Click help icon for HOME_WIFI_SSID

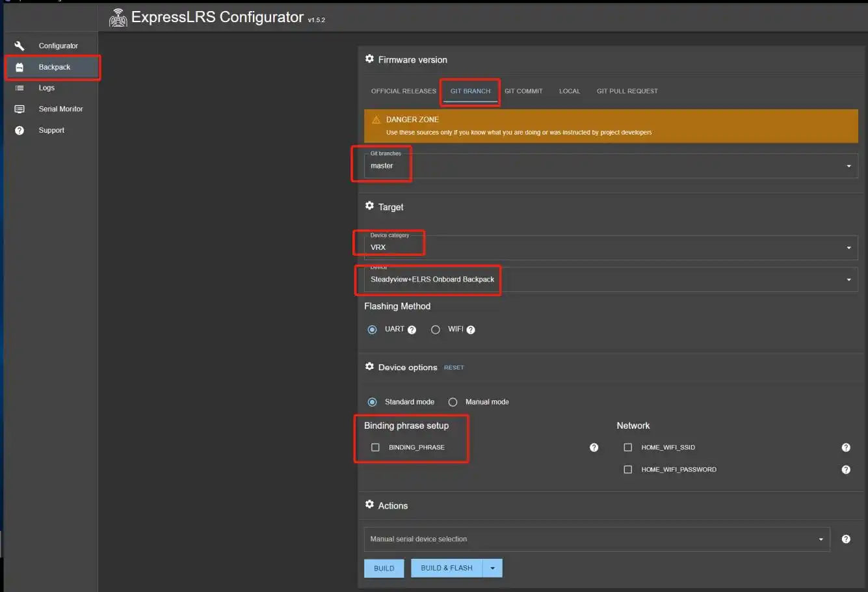[846, 448]
